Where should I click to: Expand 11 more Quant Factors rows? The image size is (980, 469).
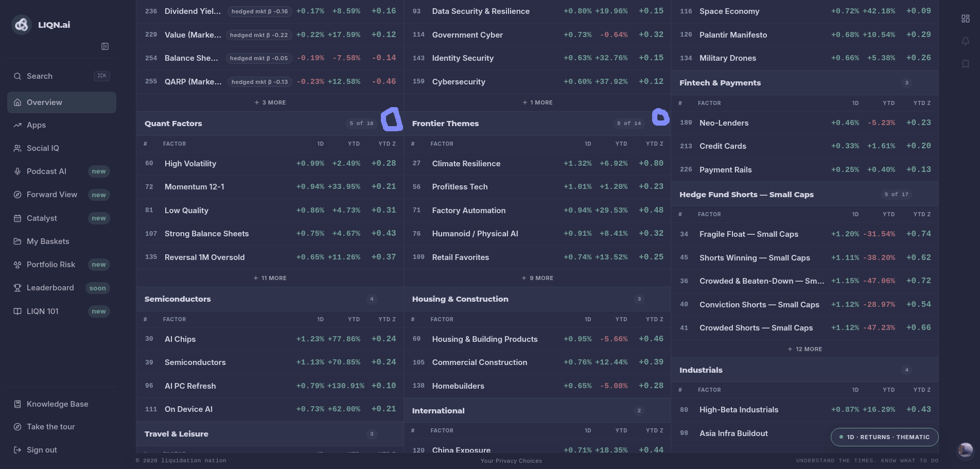pos(270,278)
